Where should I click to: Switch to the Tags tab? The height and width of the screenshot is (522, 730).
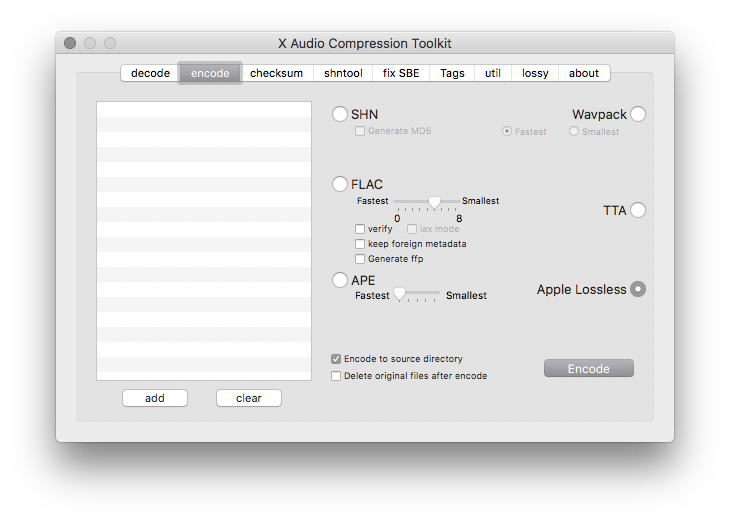click(452, 73)
